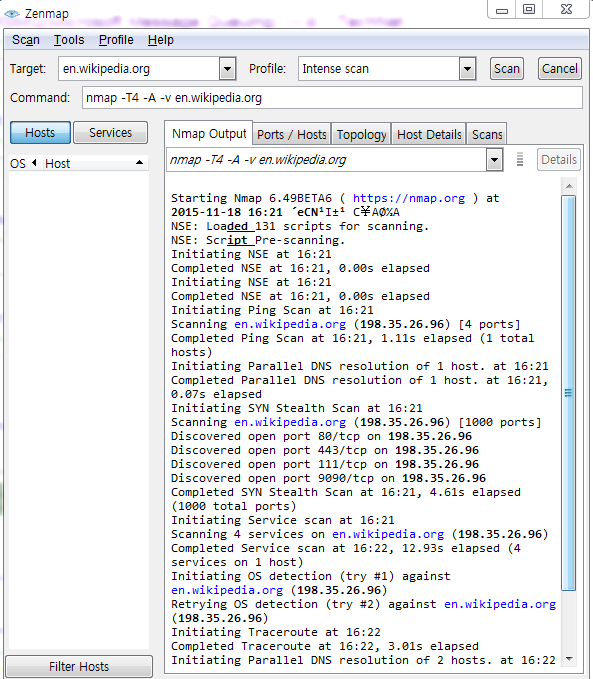
Task: Click into the Command input field
Action: [332, 98]
